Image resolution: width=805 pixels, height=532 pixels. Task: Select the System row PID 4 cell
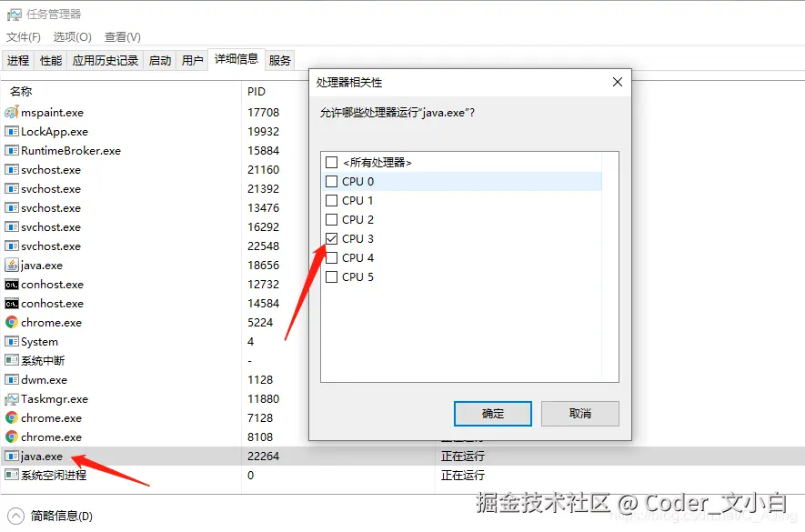click(x=250, y=342)
